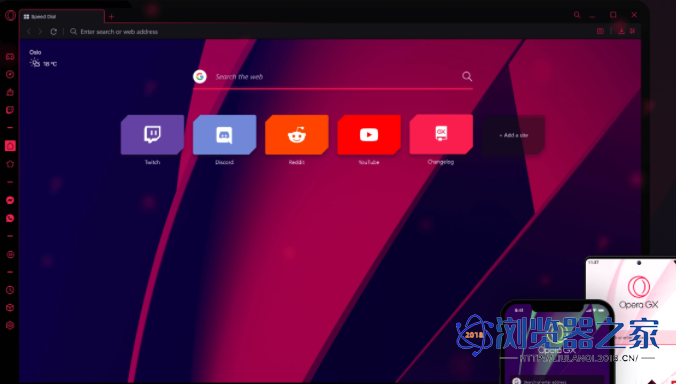Open the downloads icon in toolbar
The width and height of the screenshot is (676, 384).
[x=621, y=31]
